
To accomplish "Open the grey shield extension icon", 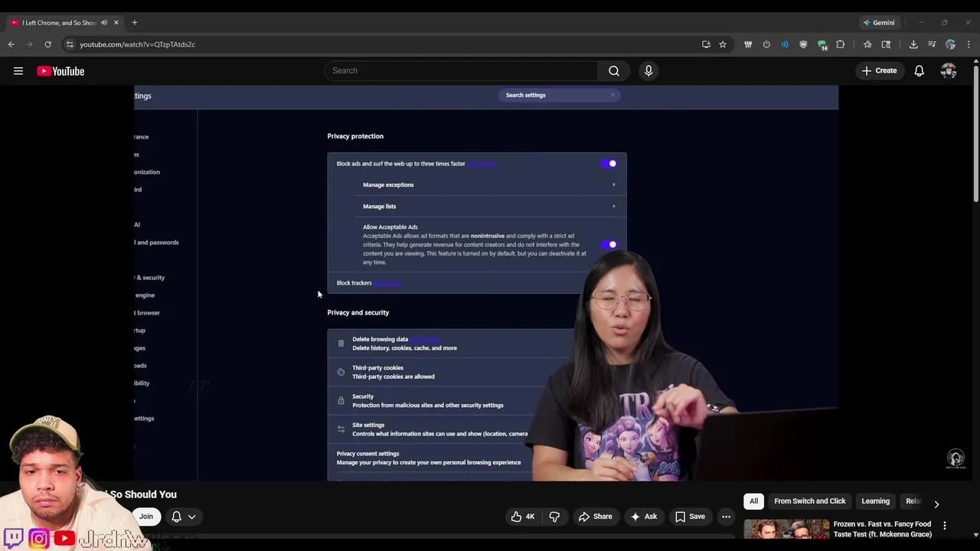I will click(x=803, y=44).
